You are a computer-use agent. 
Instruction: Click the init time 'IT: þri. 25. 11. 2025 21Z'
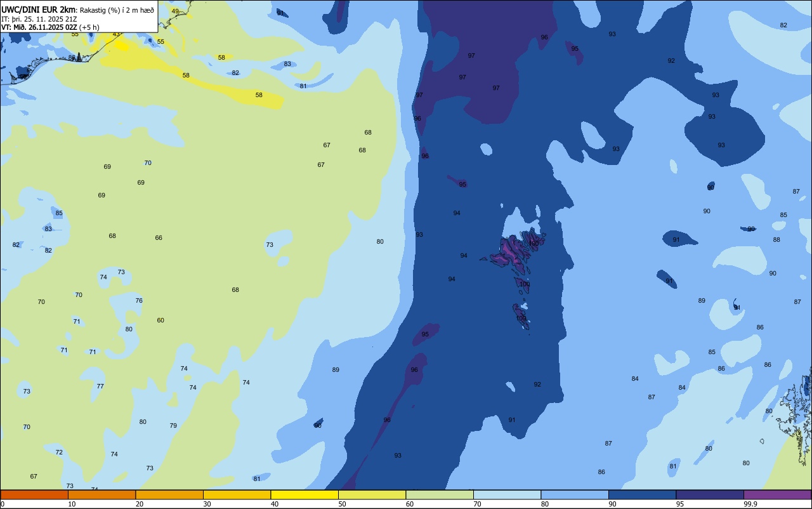39,18
